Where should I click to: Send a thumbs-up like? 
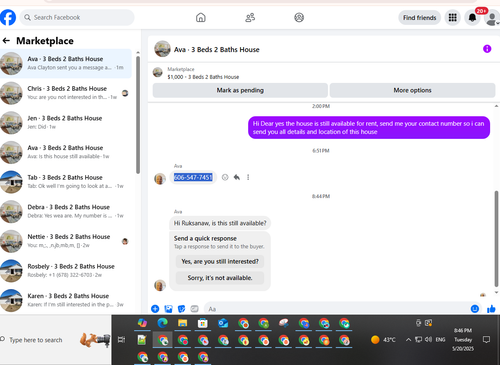(x=491, y=309)
